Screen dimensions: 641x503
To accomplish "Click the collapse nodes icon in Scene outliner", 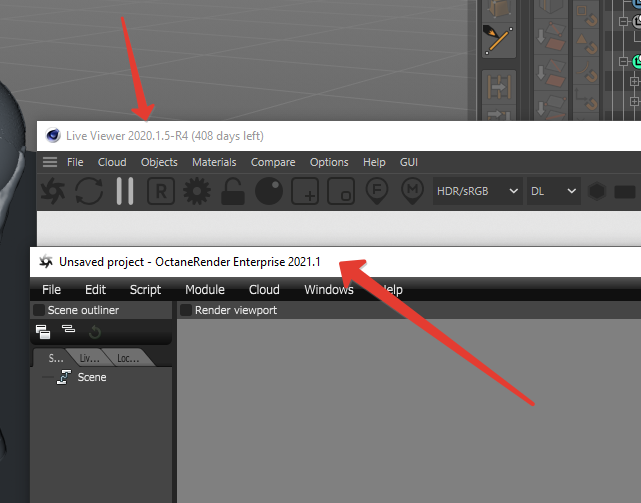I will click(68, 328).
